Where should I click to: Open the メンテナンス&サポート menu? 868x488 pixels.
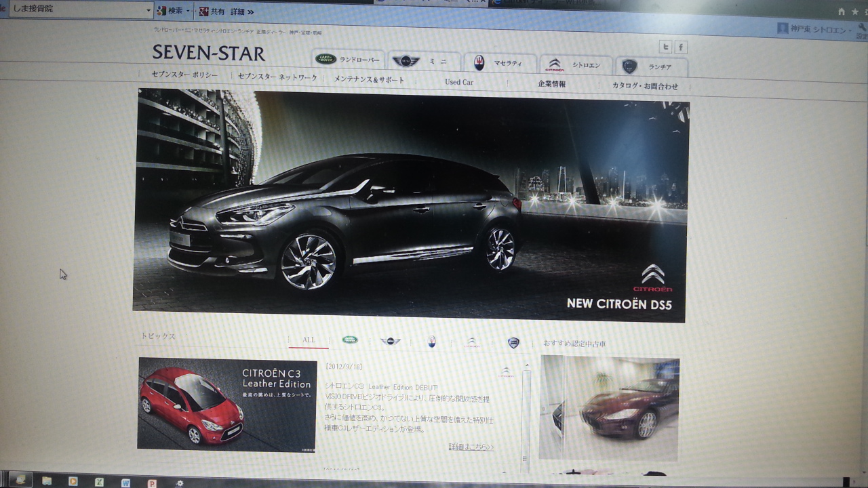pos(370,80)
